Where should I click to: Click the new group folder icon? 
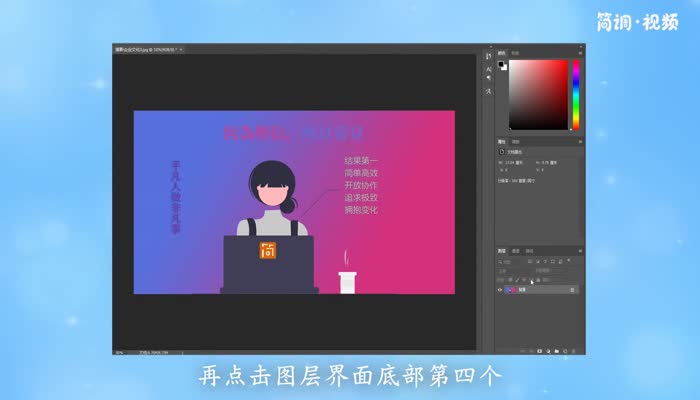555,351
